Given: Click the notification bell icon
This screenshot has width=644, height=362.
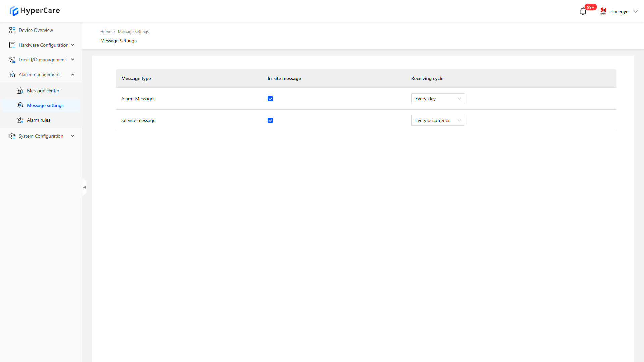Looking at the screenshot, I should pyautogui.click(x=583, y=12).
